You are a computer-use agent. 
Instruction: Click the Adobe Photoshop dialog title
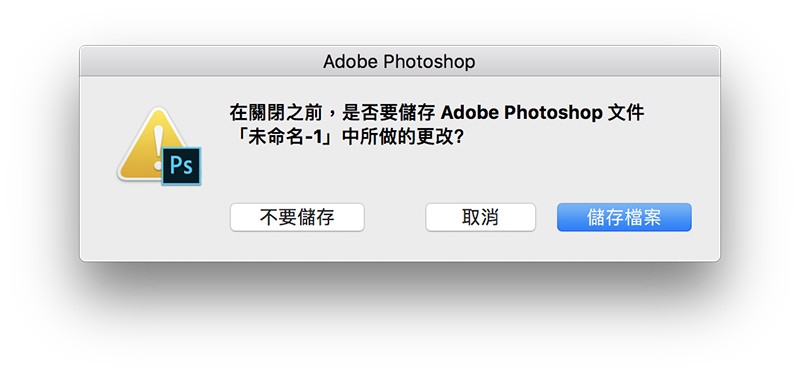coord(399,62)
